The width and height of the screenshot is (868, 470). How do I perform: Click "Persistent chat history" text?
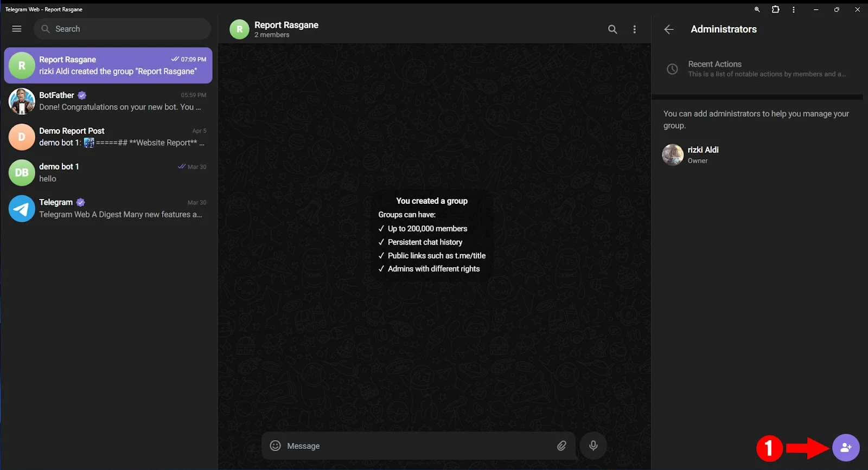(x=425, y=242)
